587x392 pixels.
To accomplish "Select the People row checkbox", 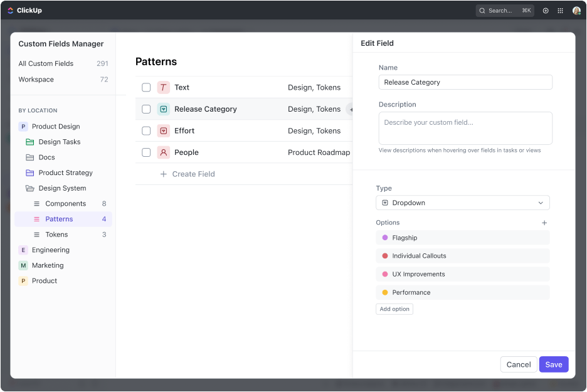I will tap(146, 152).
